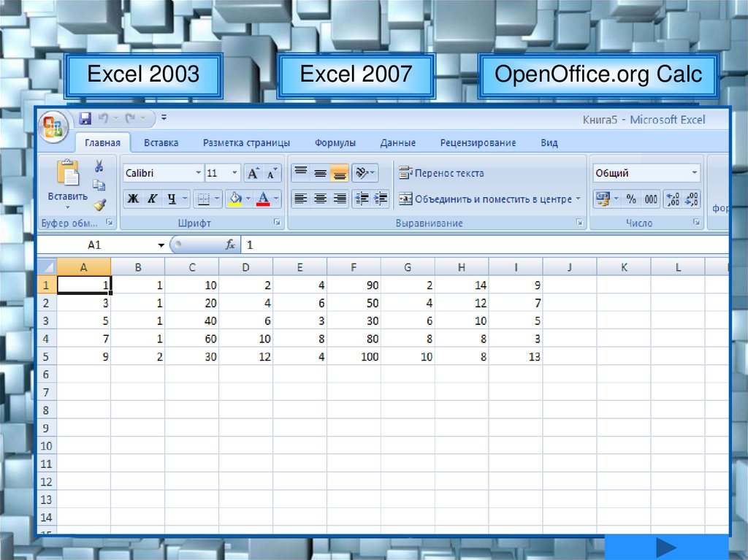This screenshot has height=560, width=748.
Task: Paste using the Вставить clipboard icon
Action: click(x=68, y=173)
